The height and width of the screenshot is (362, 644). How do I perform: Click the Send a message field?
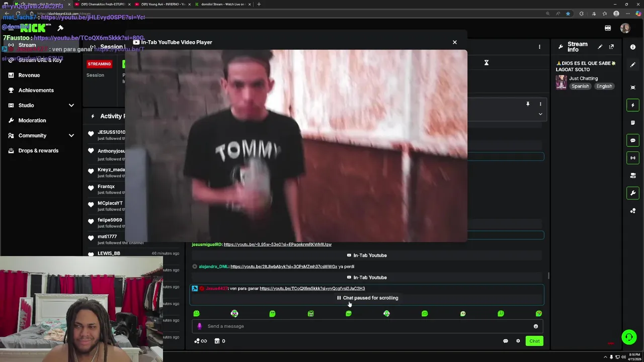click(x=366, y=326)
